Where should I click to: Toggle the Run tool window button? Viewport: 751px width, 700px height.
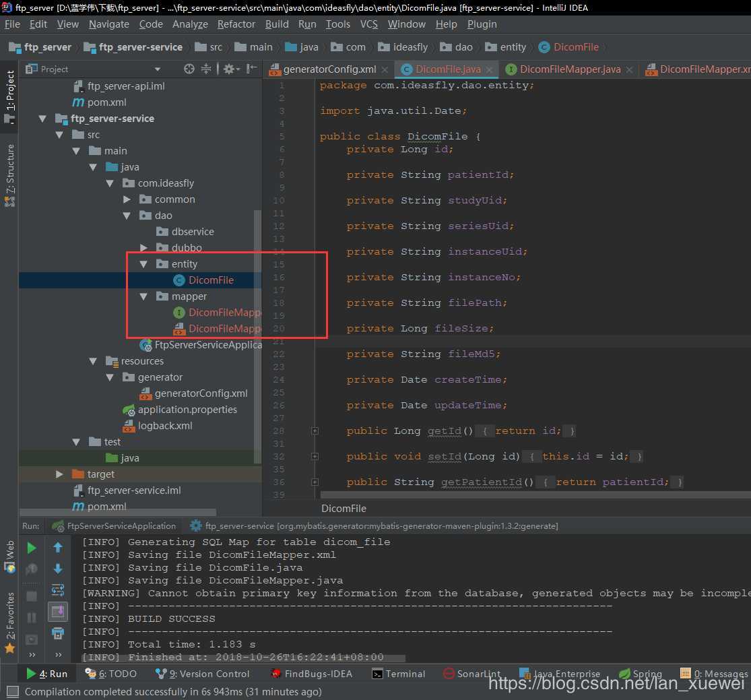pyautogui.click(x=46, y=674)
